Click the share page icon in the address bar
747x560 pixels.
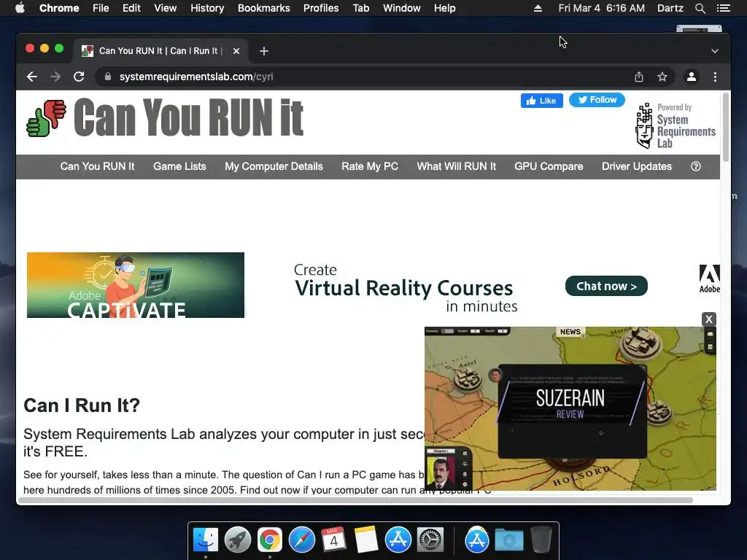pyautogui.click(x=639, y=77)
